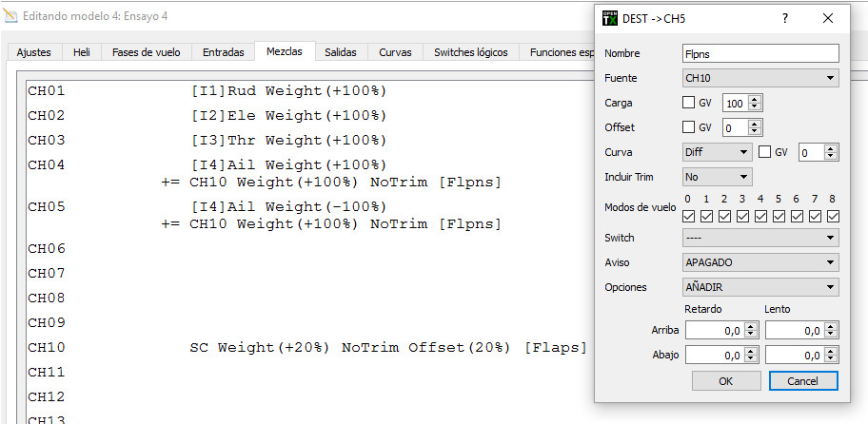Uncheck flight mode 0 checkbox
868x424 pixels.
click(x=689, y=216)
